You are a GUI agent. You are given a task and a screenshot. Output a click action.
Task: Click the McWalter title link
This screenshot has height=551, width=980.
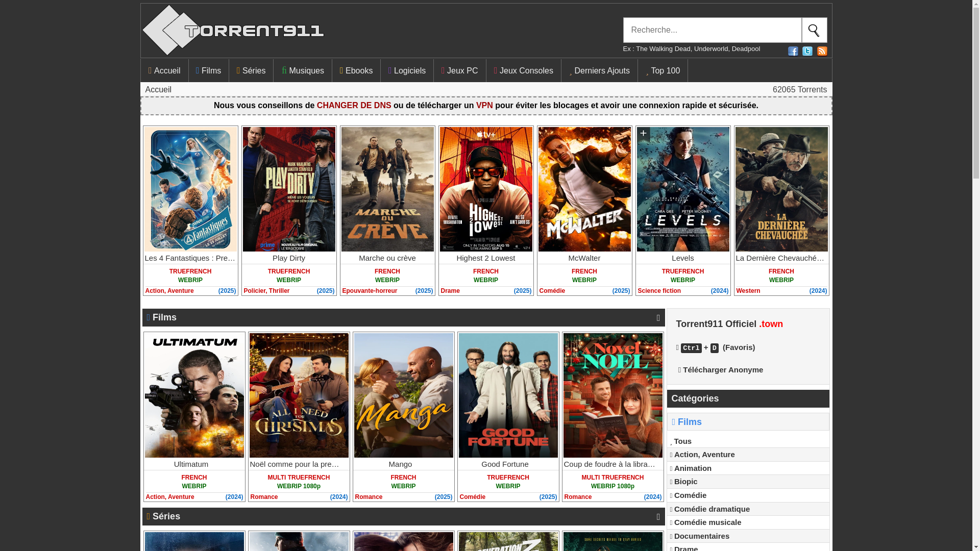[584, 258]
